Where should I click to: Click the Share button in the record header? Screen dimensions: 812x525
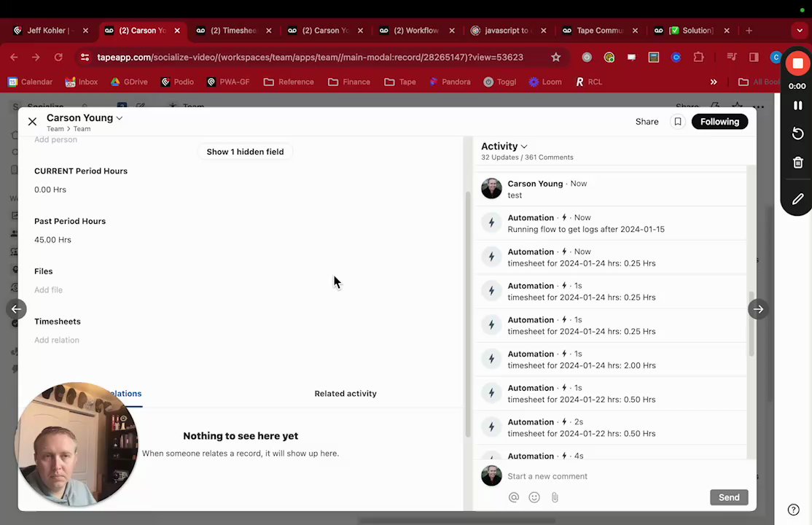point(647,122)
